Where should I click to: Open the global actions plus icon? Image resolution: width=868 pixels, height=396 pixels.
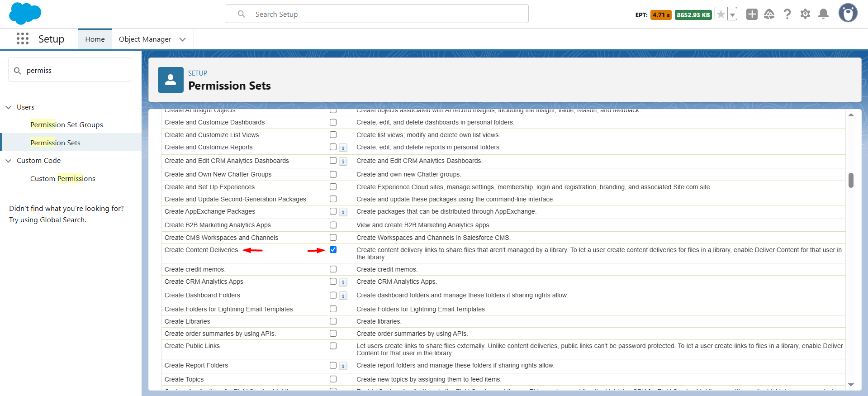[752, 14]
